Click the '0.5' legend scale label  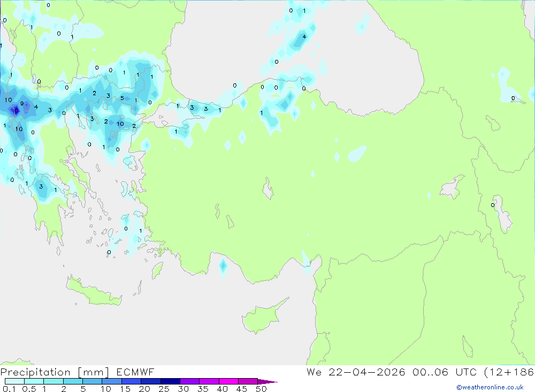(x=29, y=389)
